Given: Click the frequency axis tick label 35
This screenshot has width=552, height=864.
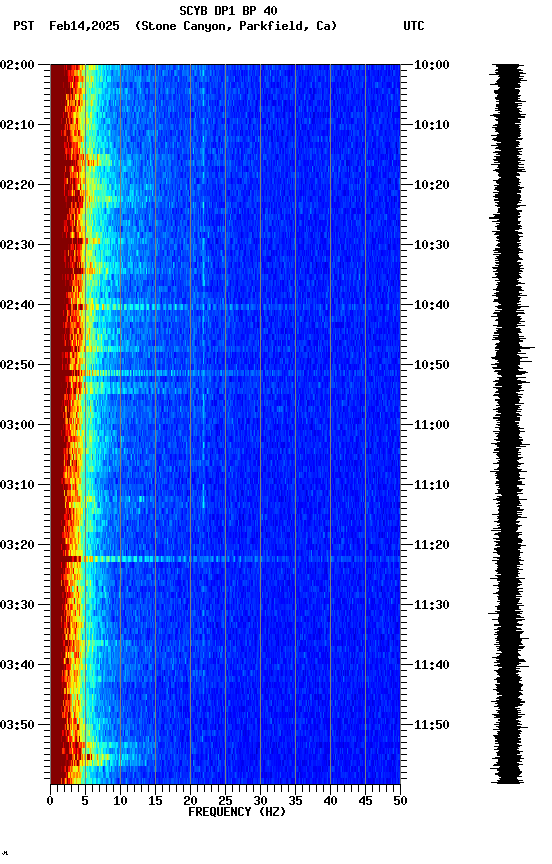Looking at the screenshot, I should 295,801.
